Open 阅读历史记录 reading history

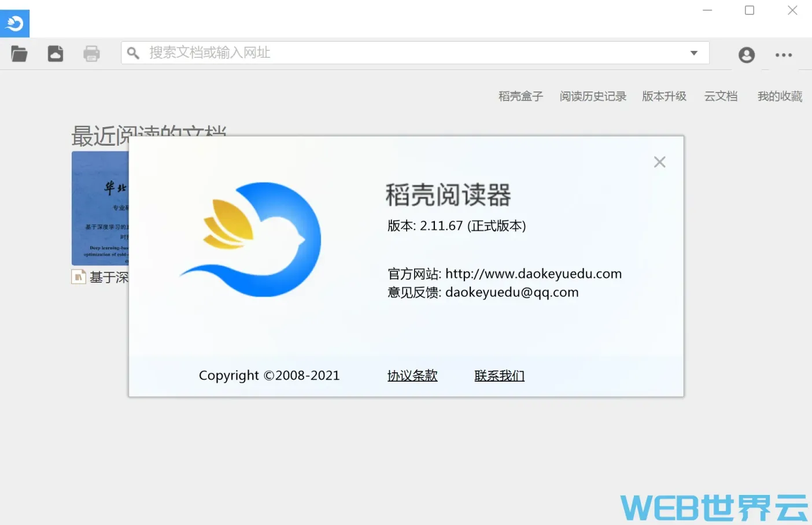[593, 96]
